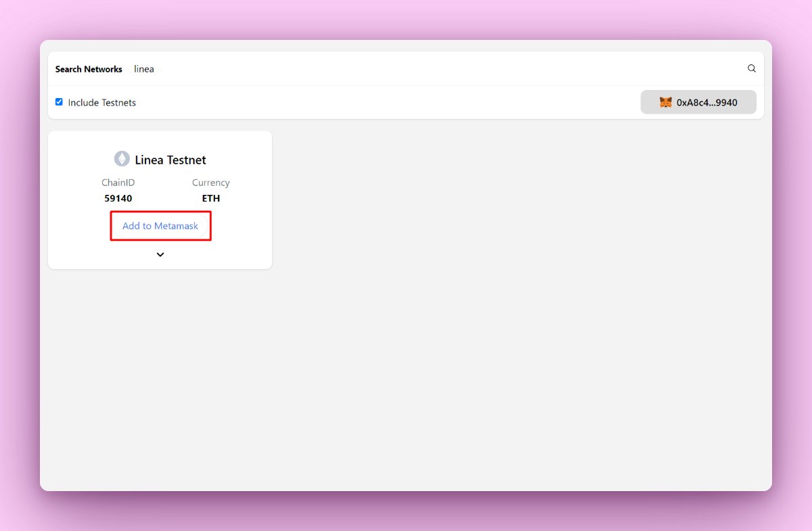Click the Linea Testnet title
The height and width of the screenshot is (531, 812).
[x=171, y=160]
